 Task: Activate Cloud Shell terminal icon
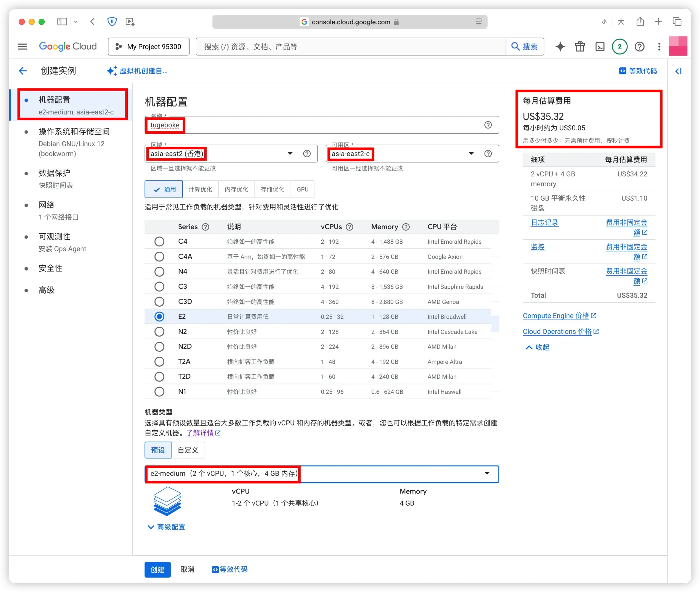[600, 46]
